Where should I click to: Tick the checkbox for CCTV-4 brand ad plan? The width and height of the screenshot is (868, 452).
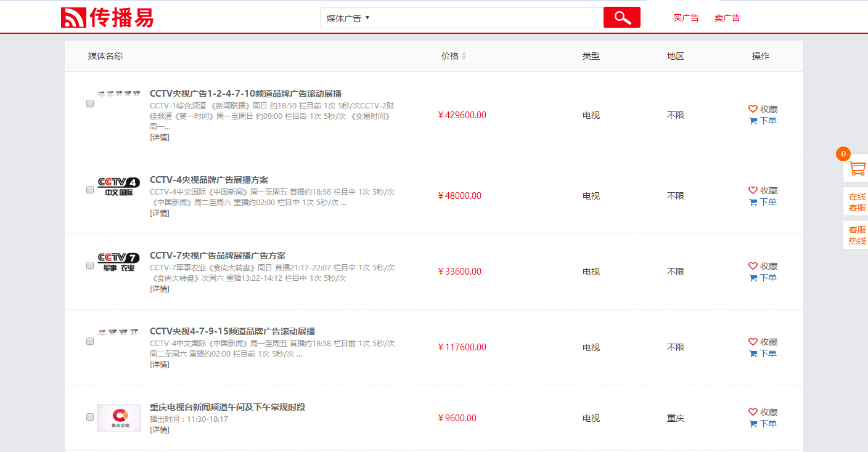[x=90, y=190]
